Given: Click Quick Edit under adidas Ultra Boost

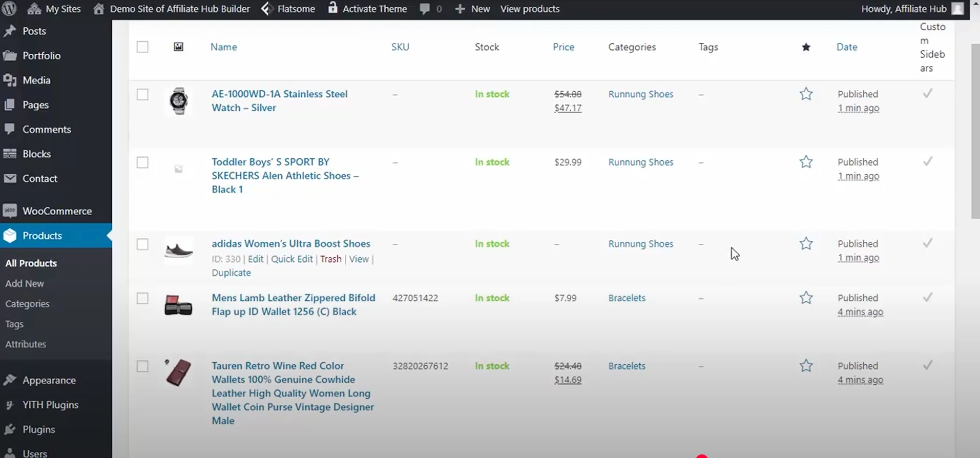Looking at the screenshot, I should pyautogui.click(x=291, y=259).
